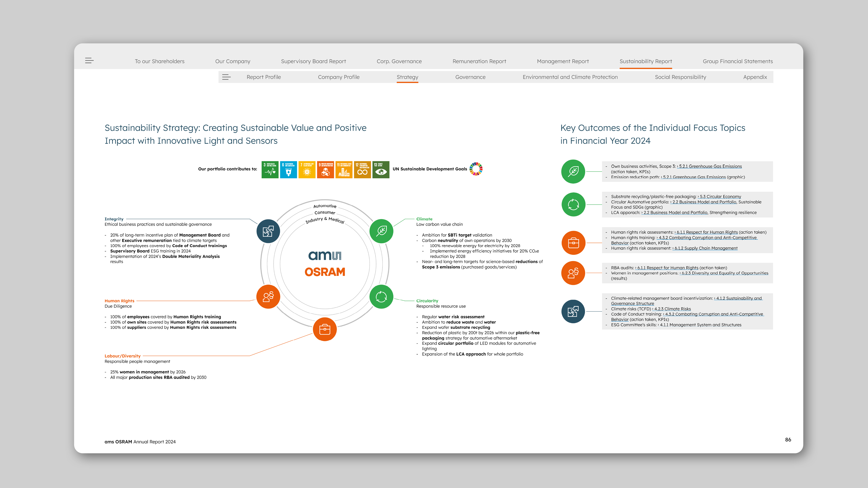Click SDG 9 Industry Innovation icon
This screenshot has width=868, height=488.
[x=325, y=169]
